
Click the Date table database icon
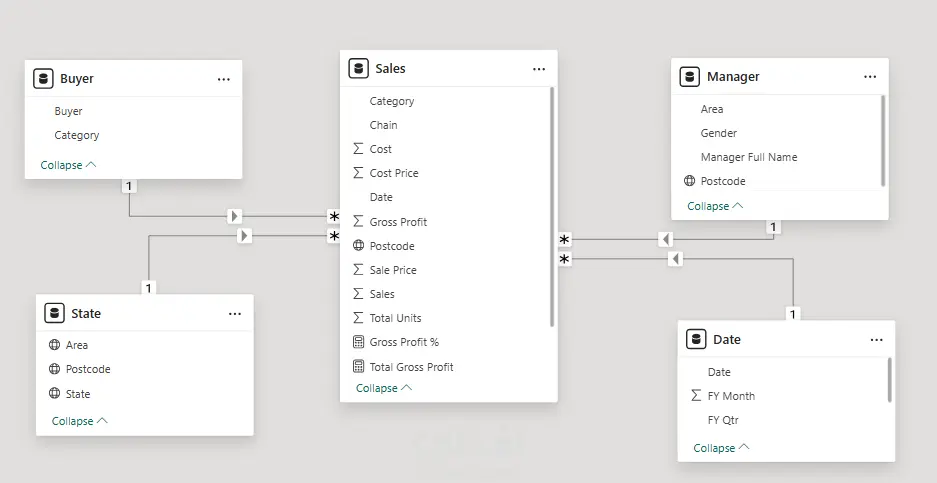click(x=696, y=339)
